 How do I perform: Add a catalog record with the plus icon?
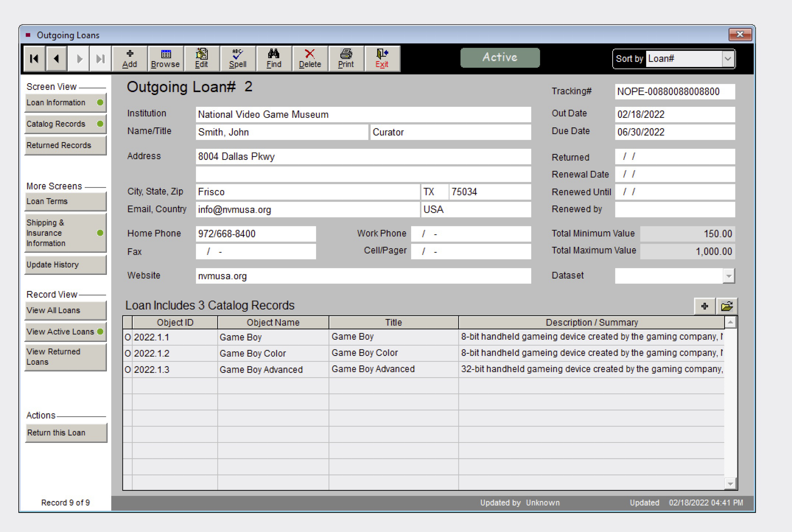(x=704, y=306)
